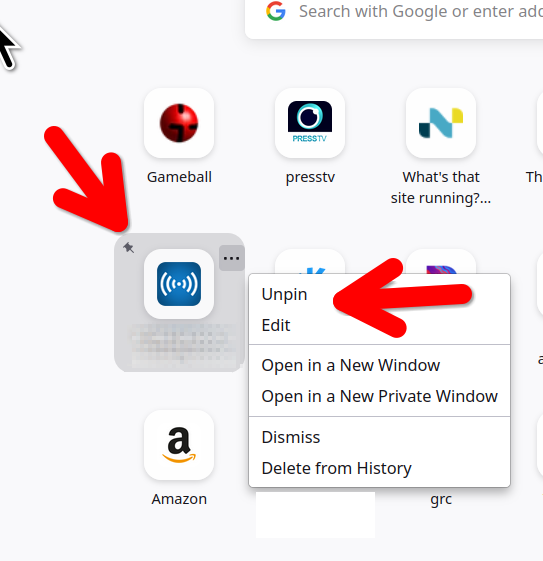Click the Google logo in search bar
Screen dimensions: 543x561
click(x=276, y=11)
